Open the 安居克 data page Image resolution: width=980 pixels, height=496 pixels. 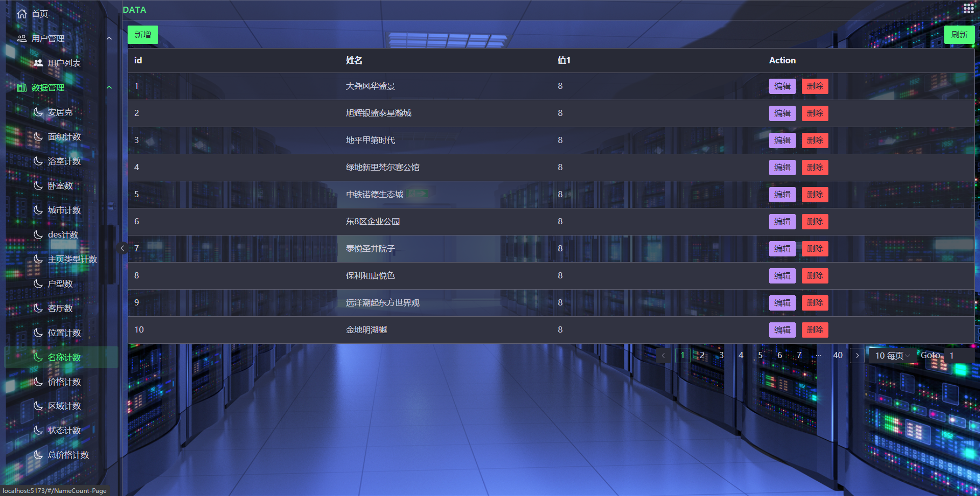(x=61, y=112)
